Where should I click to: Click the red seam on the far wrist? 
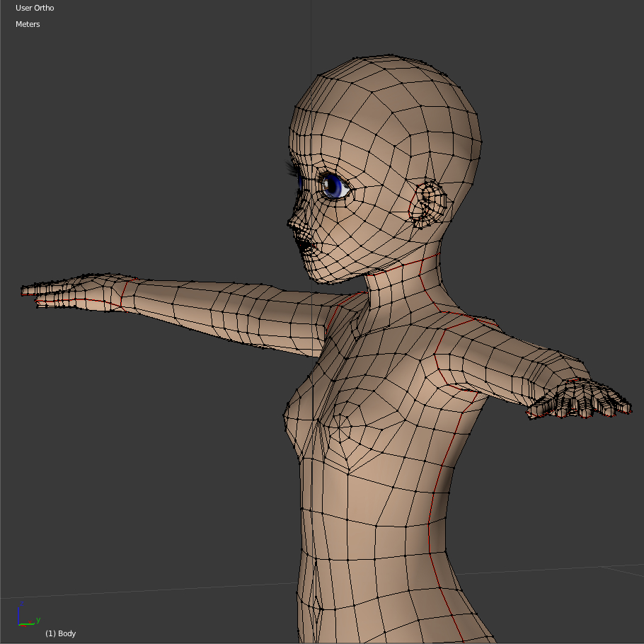pos(122,294)
